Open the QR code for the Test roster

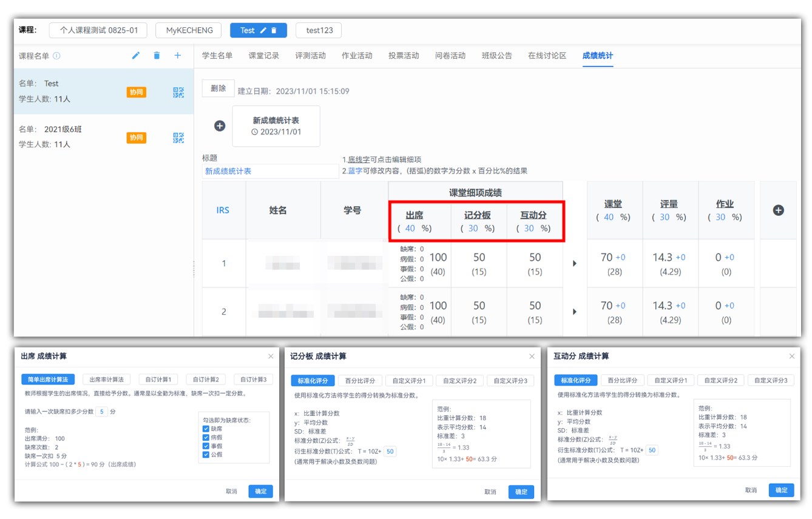[x=178, y=92]
